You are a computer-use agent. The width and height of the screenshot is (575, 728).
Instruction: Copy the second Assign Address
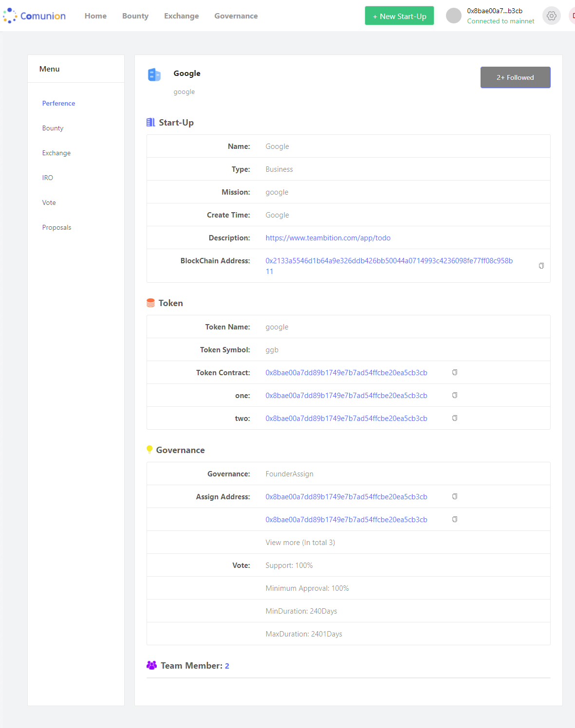pos(455,519)
